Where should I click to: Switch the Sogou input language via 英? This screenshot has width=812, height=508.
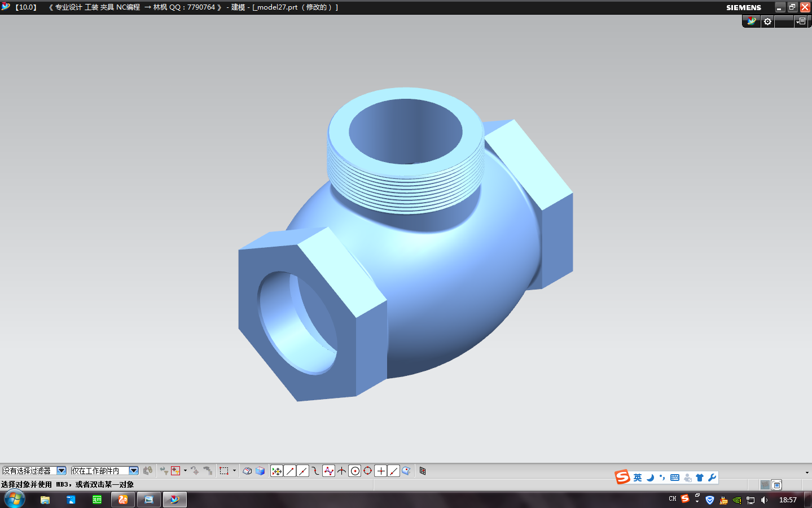pyautogui.click(x=638, y=478)
